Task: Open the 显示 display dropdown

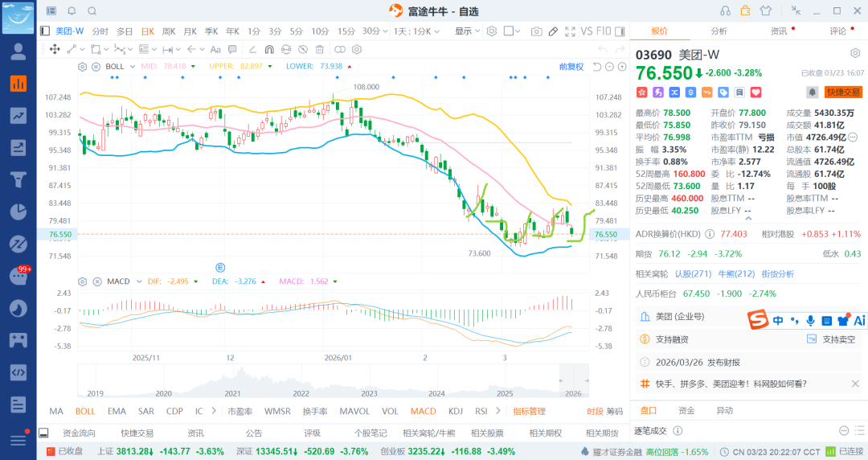Action: click(466, 31)
